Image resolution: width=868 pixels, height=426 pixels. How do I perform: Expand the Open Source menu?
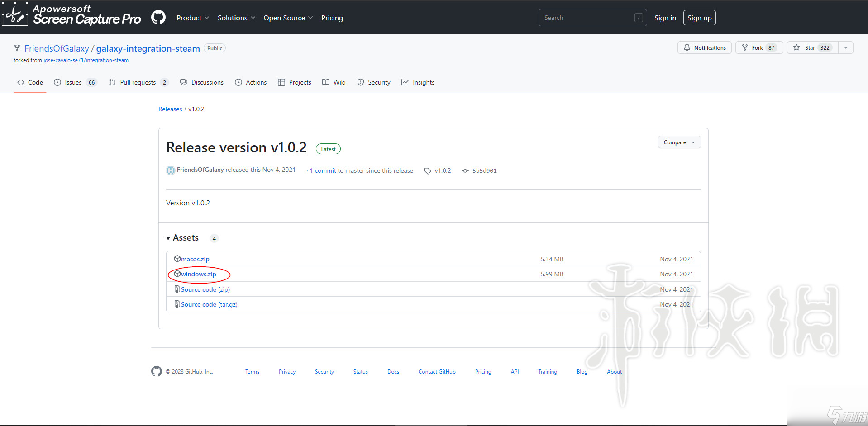288,18
